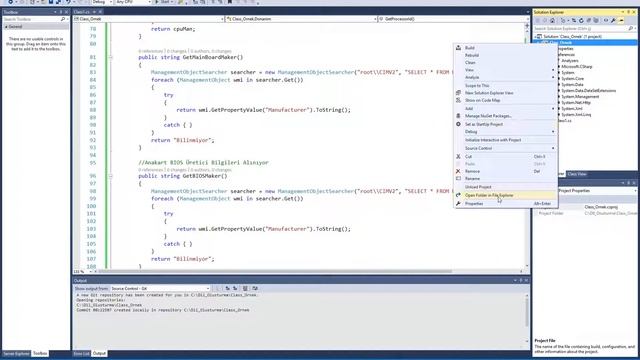Click the Home icon in Solution Explorer toolbar
The height and width of the screenshot is (360, 640).
tap(552, 20)
